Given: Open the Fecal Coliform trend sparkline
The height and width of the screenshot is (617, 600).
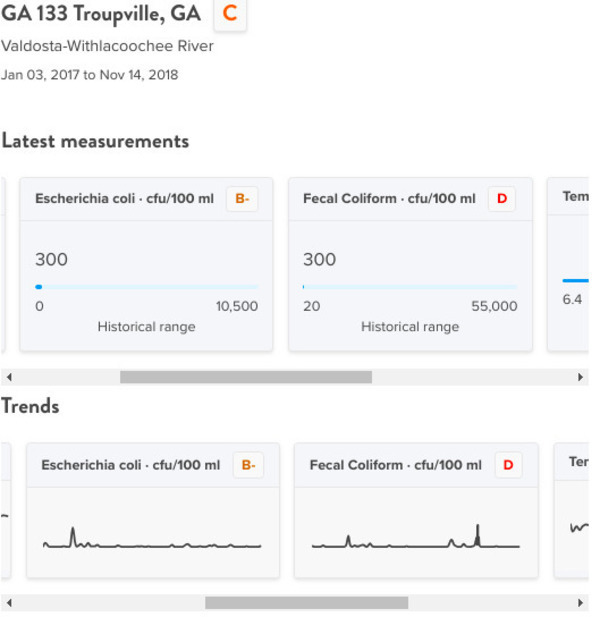Looking at the screenshot, I should [x=415, y=536].
